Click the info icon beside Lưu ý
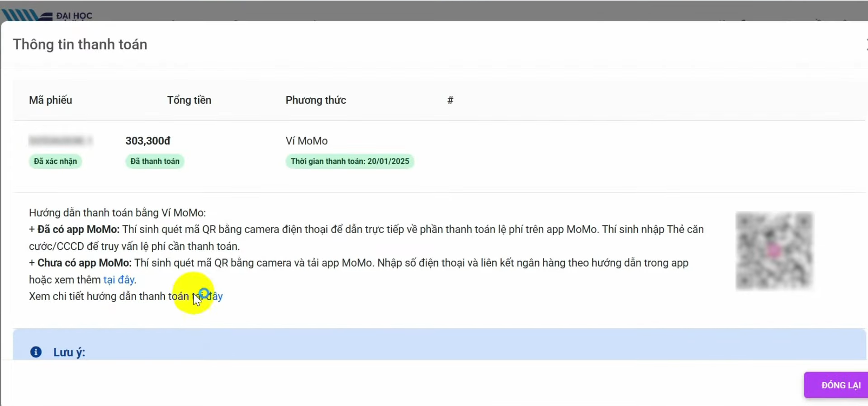This screenshot has width=868, height=406. [36, 352]
